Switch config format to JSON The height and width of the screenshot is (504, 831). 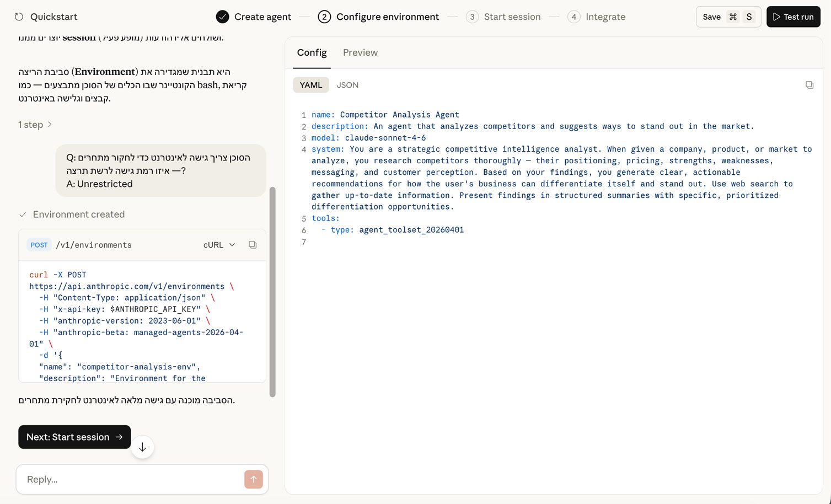[x=347, y=85]
